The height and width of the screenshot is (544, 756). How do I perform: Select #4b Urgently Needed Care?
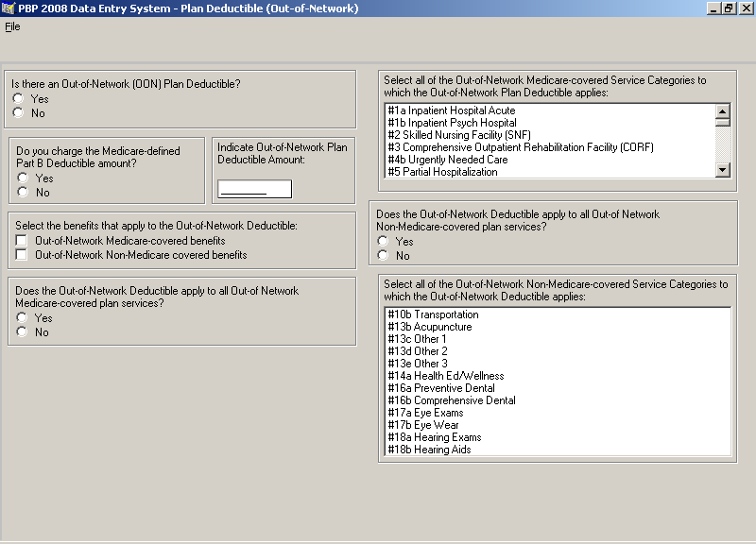[550, 160]
